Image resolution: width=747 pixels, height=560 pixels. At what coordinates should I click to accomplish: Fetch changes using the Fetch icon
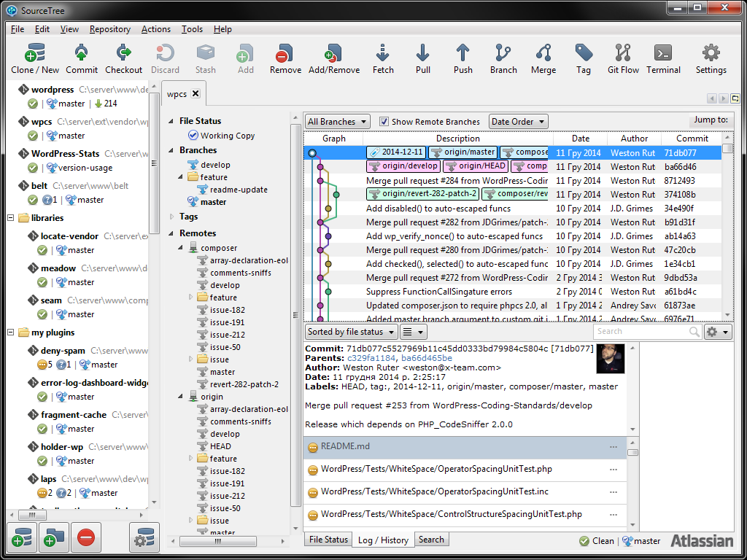click(x=382, y=58)
